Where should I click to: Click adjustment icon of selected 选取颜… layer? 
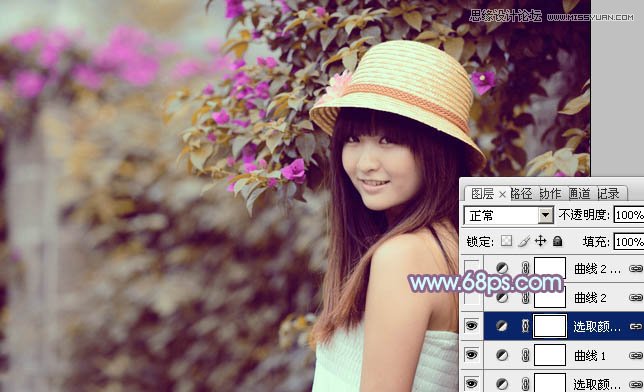[x=502, y=326]
